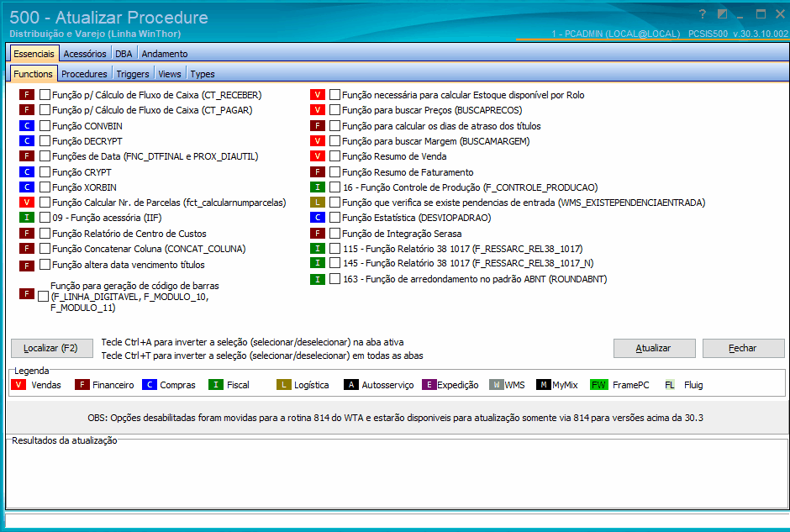Click the red V icon beside Calcular Nr. de Parcelas

27,203
